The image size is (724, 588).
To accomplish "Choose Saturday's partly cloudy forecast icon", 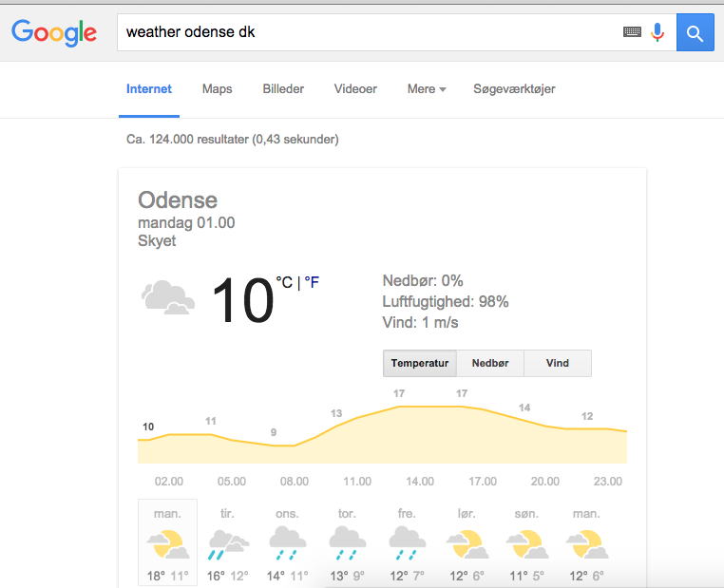I will click(467, 544).
